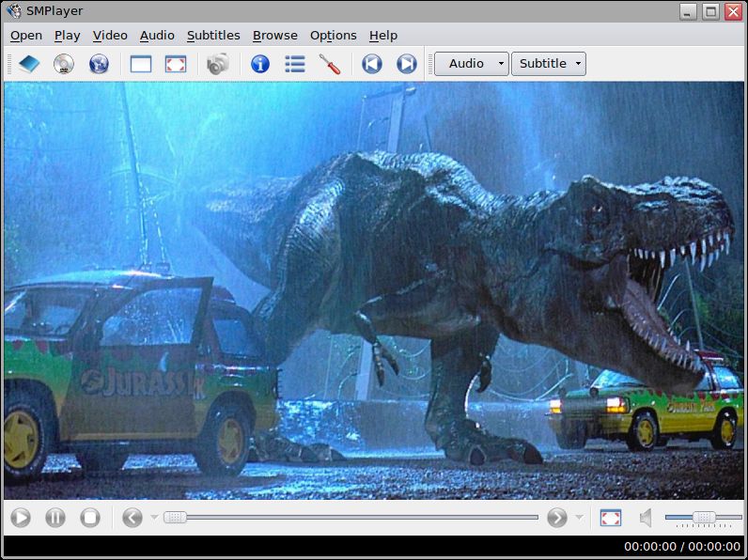Skip to the next track in the playlist
748x560 pixels.
pos(407,64)
